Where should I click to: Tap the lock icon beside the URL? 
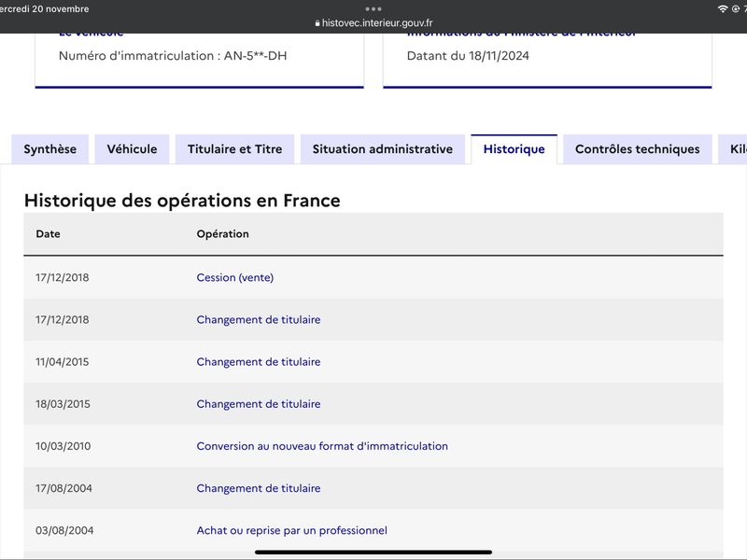317,22
